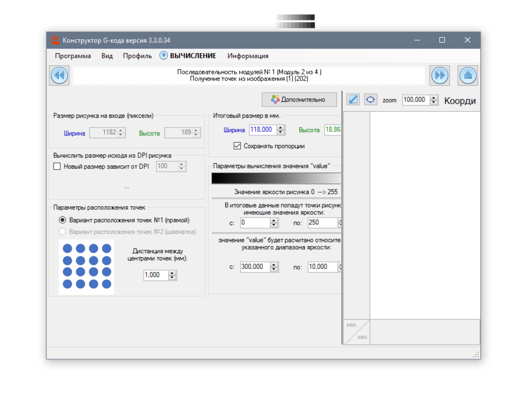Viewport: 532px width, 397px height.
Task: Select point layout option №1 (прямой)
Action: pyautogui.click(x=63, y=220)
